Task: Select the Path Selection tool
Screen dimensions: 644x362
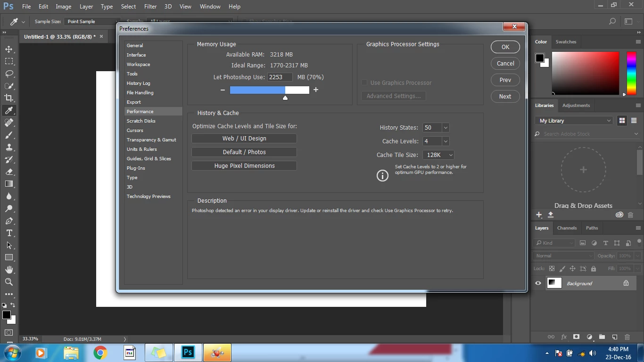Action: click(x=9, y=245)
